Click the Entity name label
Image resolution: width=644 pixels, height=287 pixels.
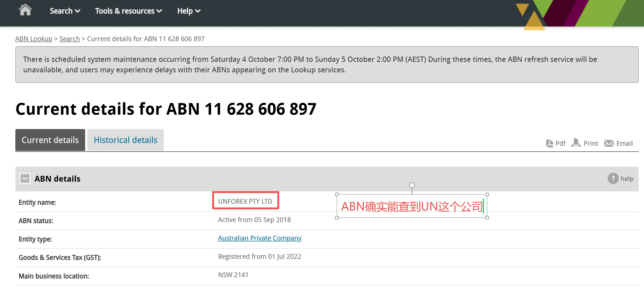point(37,202)
